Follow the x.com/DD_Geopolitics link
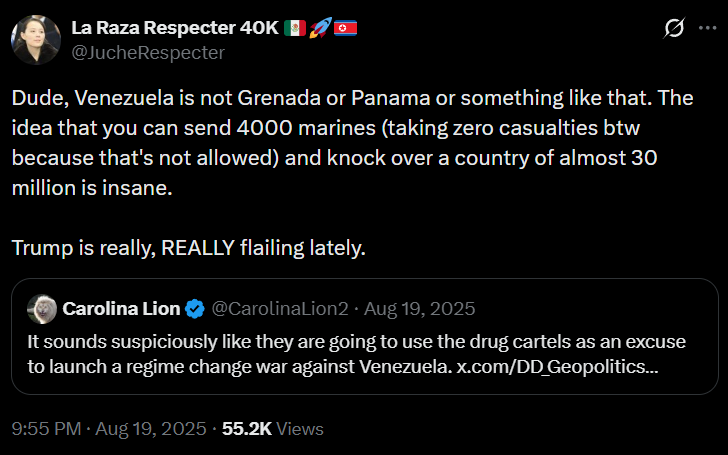728x455 pixels. [x=558, y=367]
